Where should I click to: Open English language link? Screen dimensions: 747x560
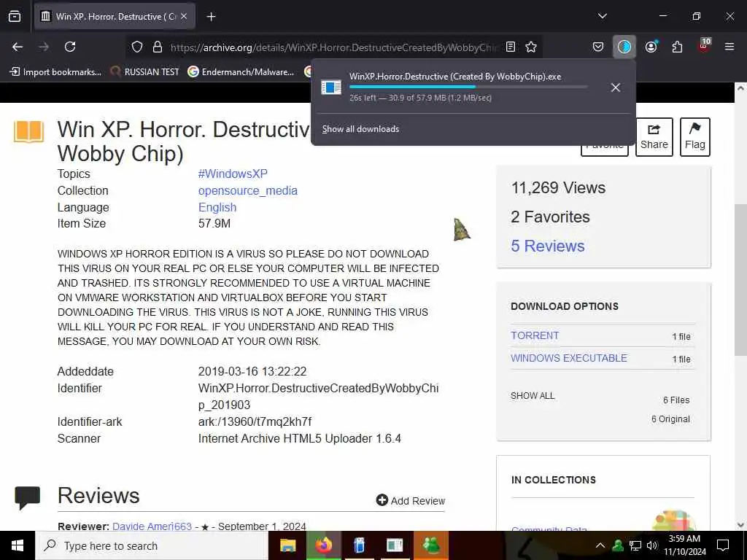217,207
